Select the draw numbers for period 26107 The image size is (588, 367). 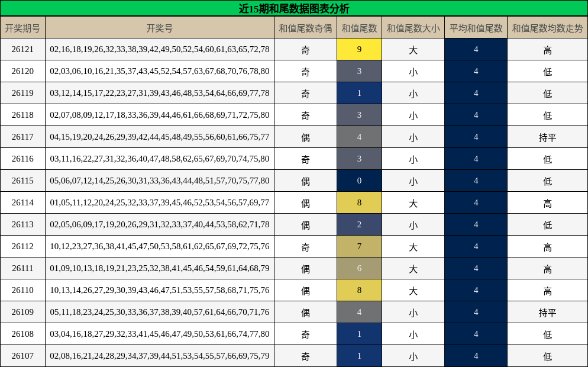(160, 356)
